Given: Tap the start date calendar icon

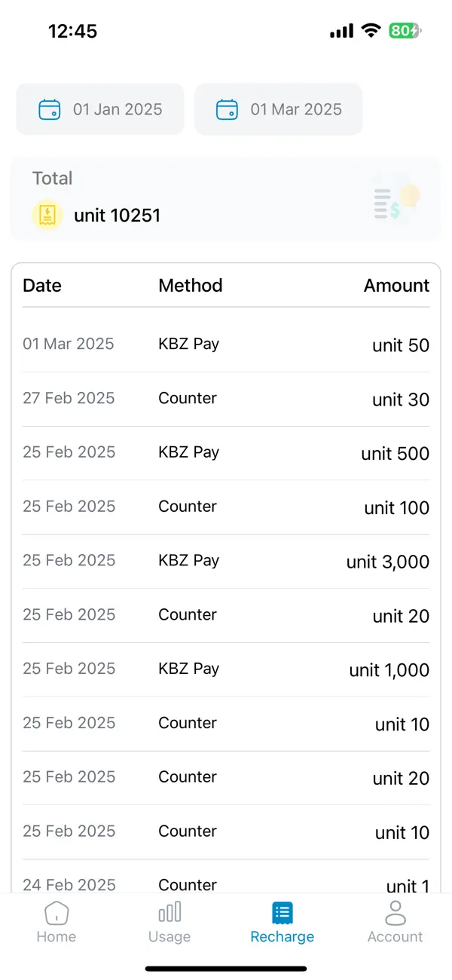Looking at the screenshot, I should click(x=50, y=109).
